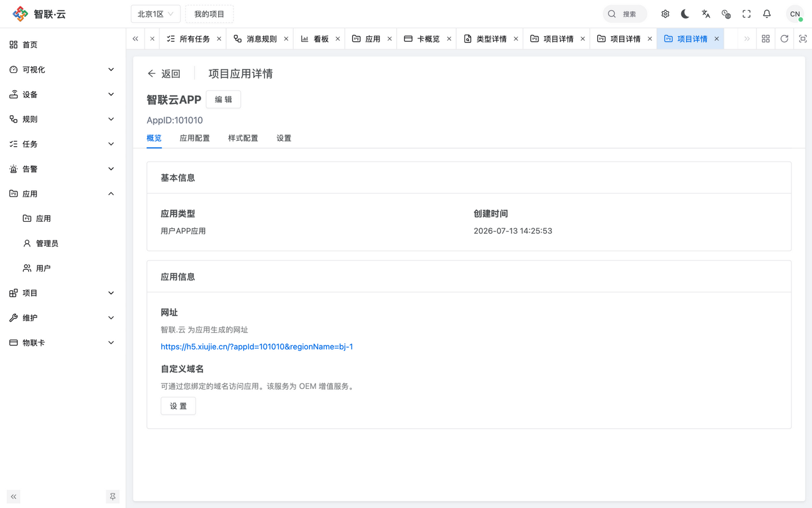This screenshot has height=508, width=812.
Task: Open the h5.xiujie.cn app URL link
Action: coord(257,347)
